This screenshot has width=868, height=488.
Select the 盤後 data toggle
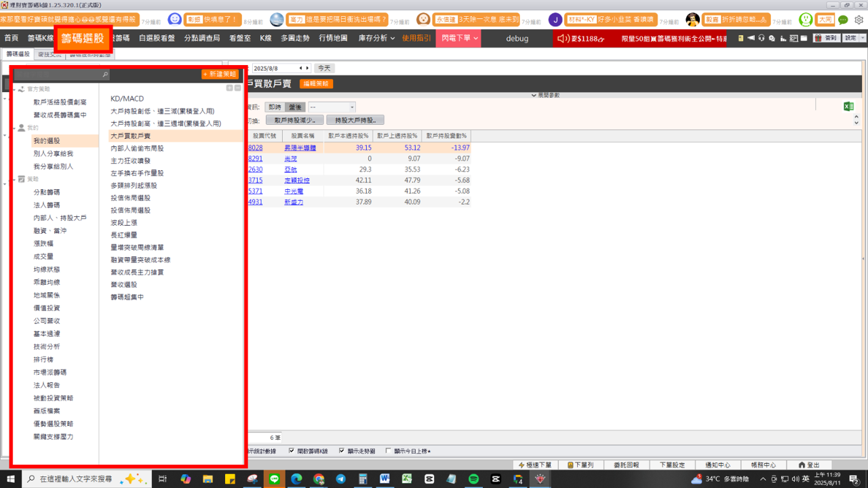click(295, 107)
